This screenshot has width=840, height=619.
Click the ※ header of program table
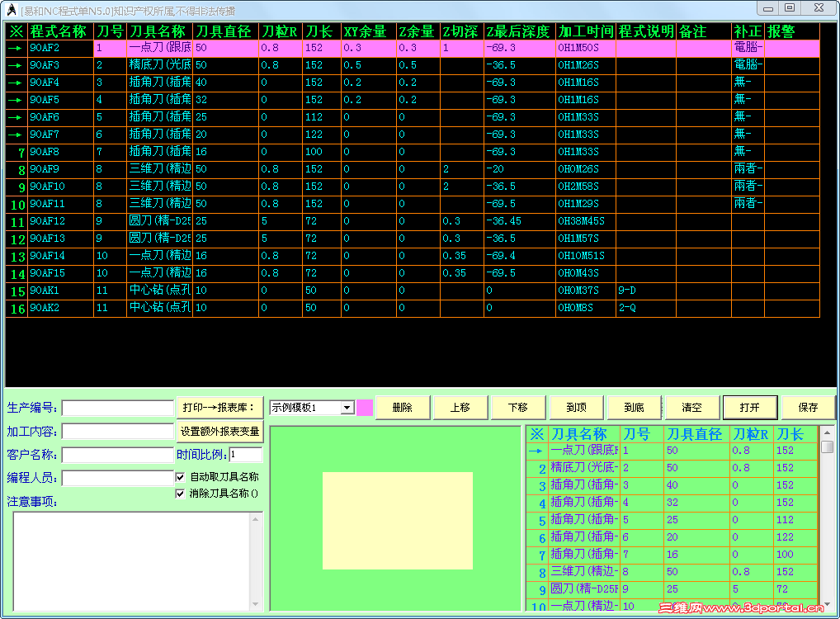pyautogui.click(x=17, y=31)
